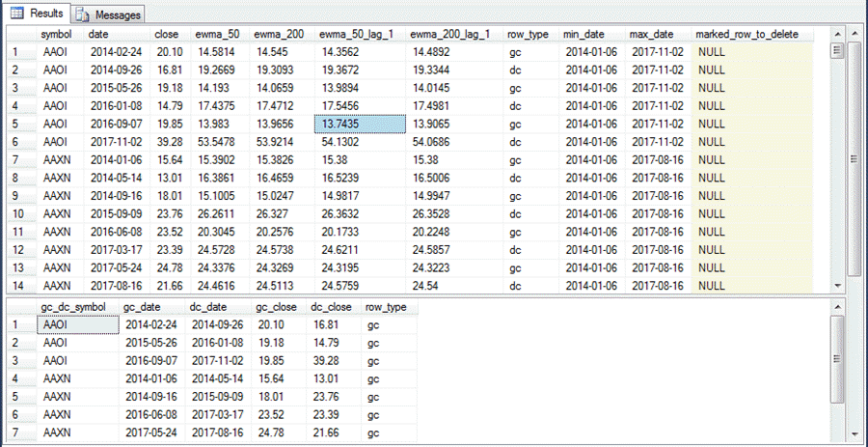
Task: Select the ewma_200_lag_1 column header
Action: pyautogui.click(x=454, y=35)
